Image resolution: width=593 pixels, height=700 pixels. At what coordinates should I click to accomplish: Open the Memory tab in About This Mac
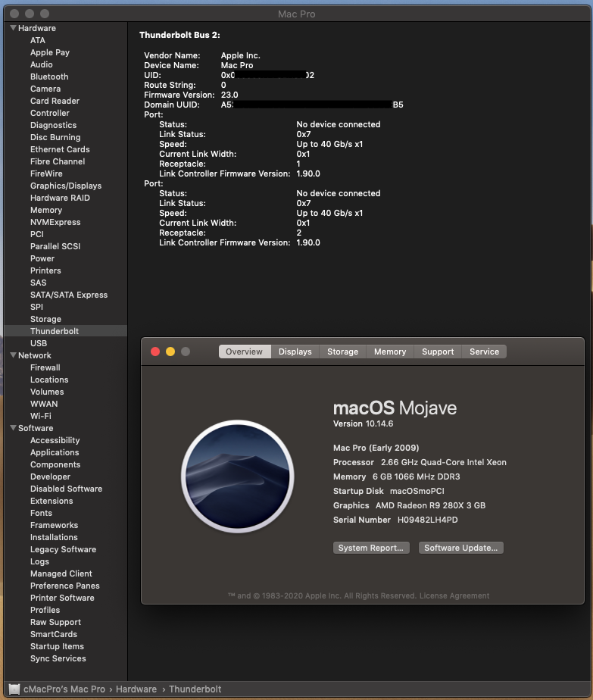(390, 352)
